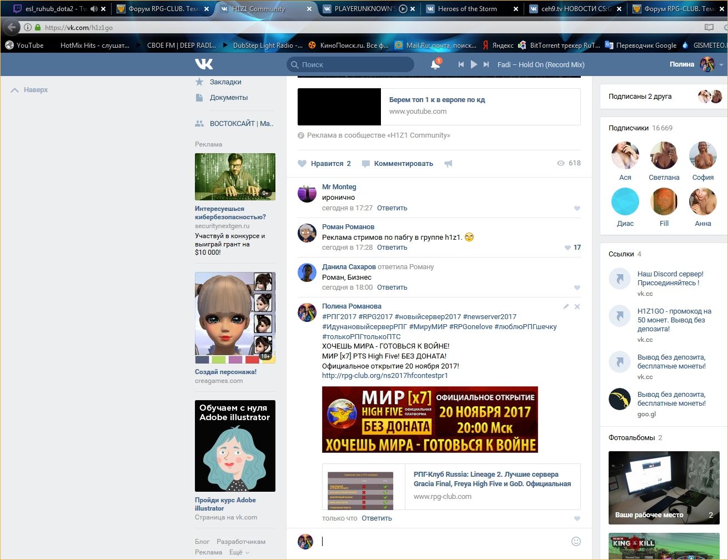Close the H1Z1 Community tab
The width and height of the screenshot is (728, 560).
[x=310, y=9]
